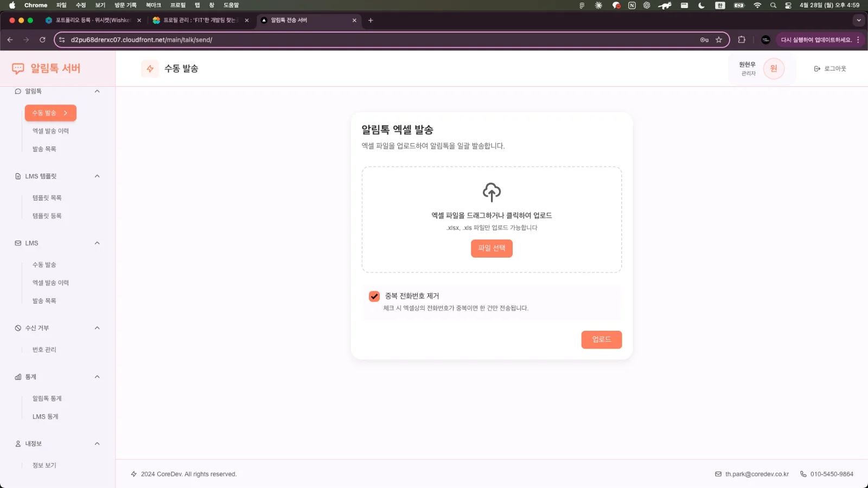
Task: Go back using the browser back arrow
Action: pos(10,40)
